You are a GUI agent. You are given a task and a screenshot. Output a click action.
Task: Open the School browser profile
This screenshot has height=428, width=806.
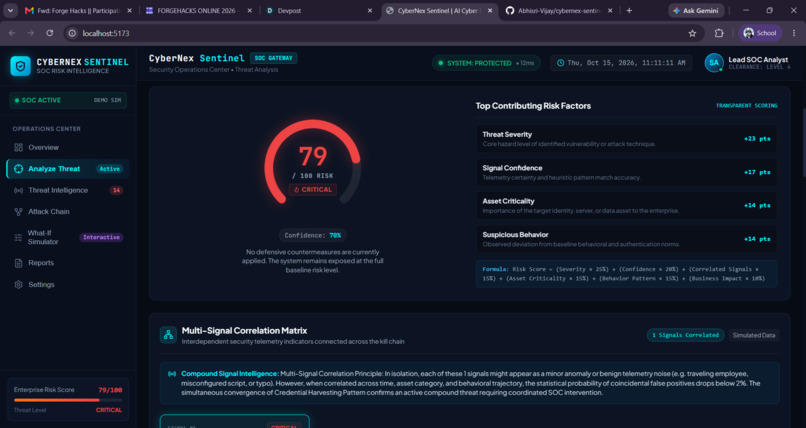click(x=760, y=33)
